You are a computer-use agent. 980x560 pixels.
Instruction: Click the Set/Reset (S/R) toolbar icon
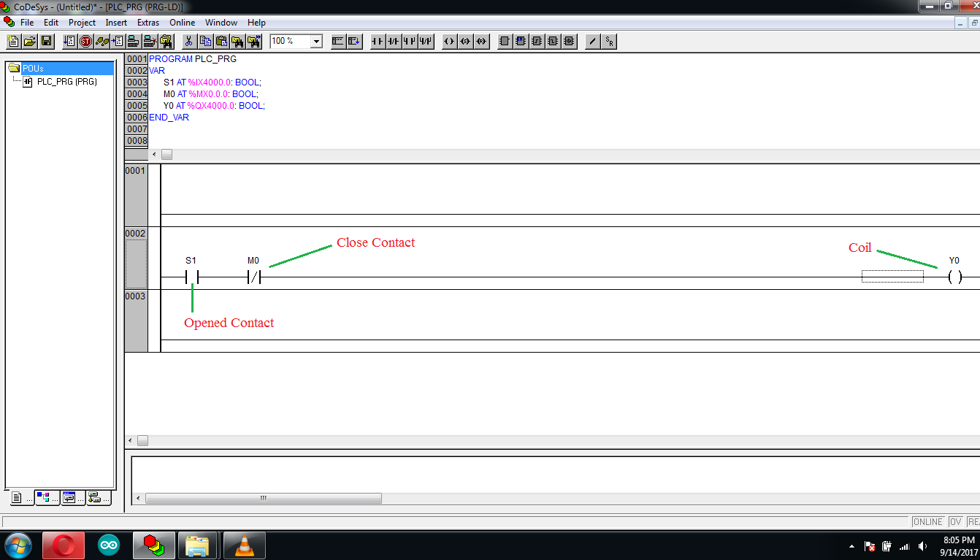pos(609,42)
